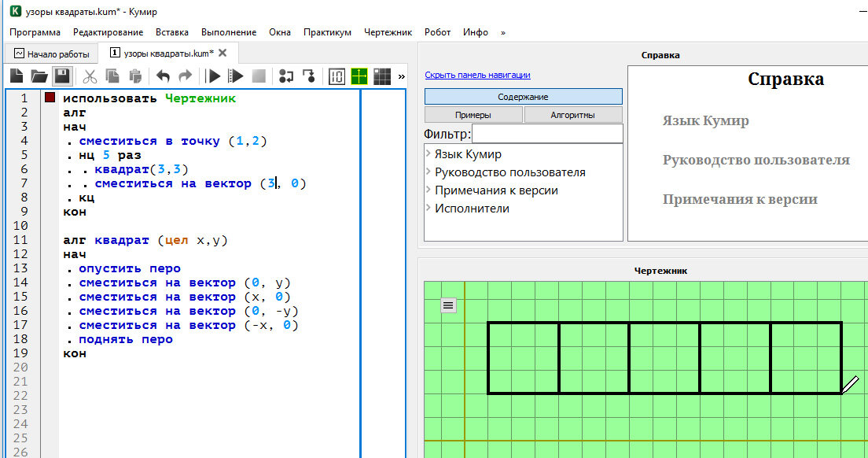Select Исполнители in the help tree
The width and height of the screenshot is (868, 458).
point(473,209)
